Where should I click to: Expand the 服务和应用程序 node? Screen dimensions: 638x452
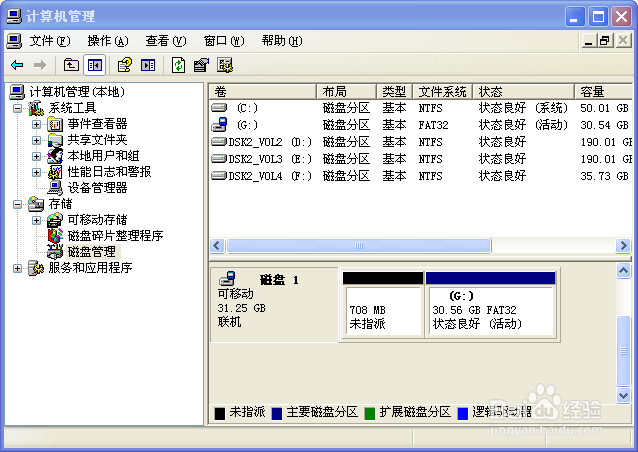tap(17, 268)
